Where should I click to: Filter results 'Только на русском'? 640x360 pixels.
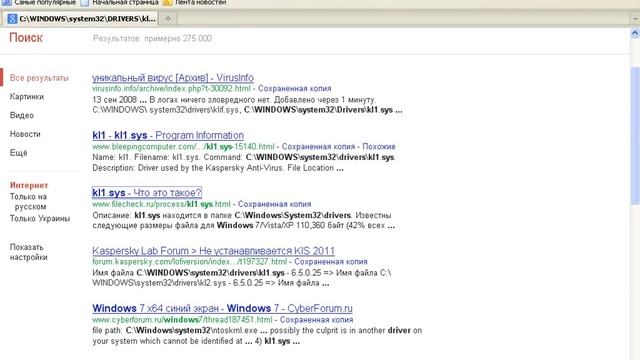pyautogui.click(x=28, y=202)
